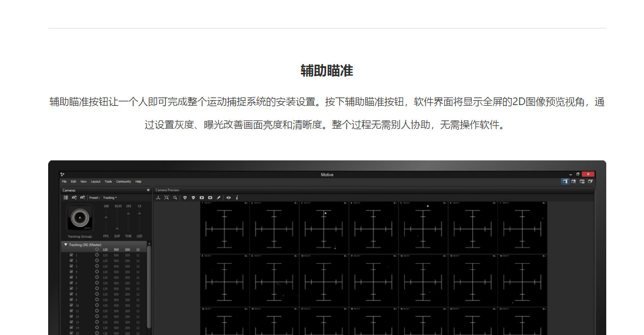Screen dimensions: 644x335
Task: Click the circle indicator in camera 9 row
Action: 97,299
